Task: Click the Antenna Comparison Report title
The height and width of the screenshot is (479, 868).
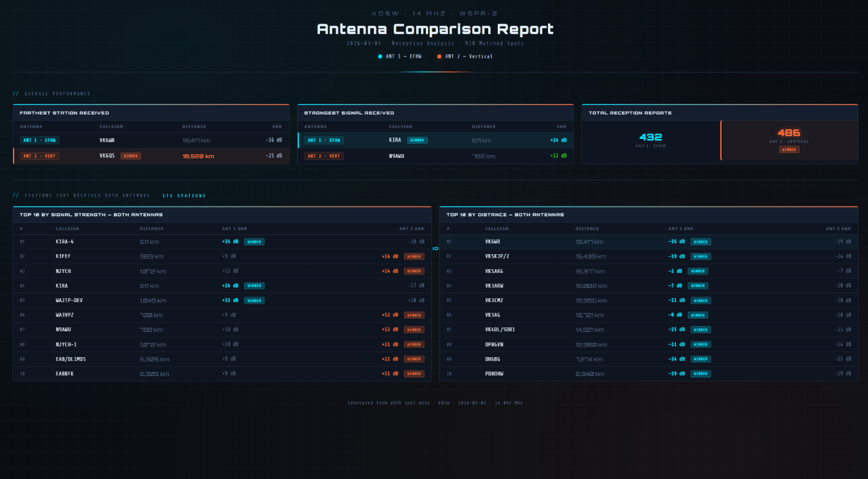Action: pos(435,29)
